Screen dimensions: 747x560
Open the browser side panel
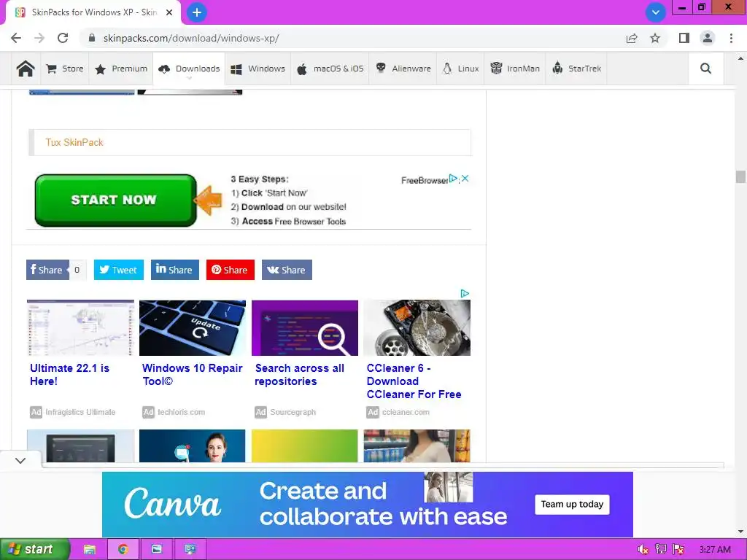click(x=684, y=38)
